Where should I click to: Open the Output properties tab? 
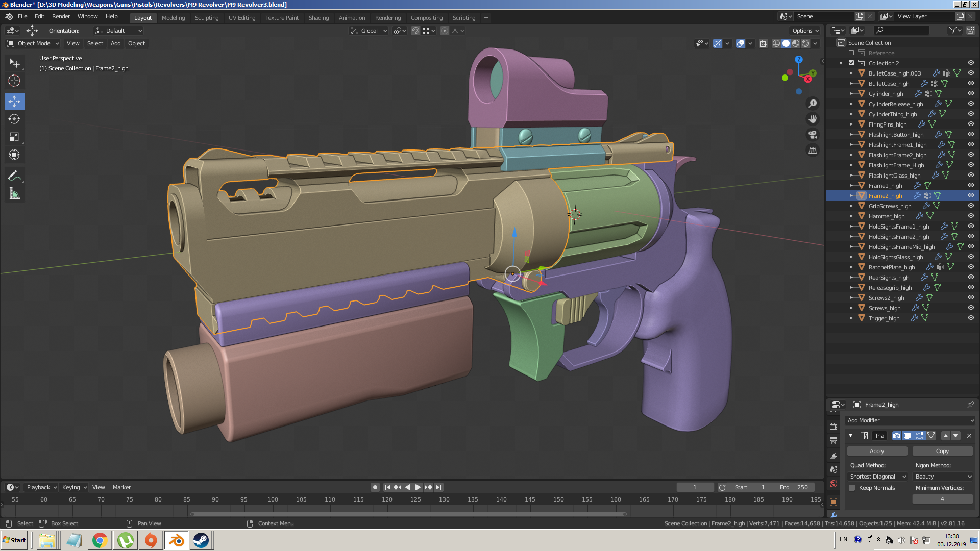[834, 440]
